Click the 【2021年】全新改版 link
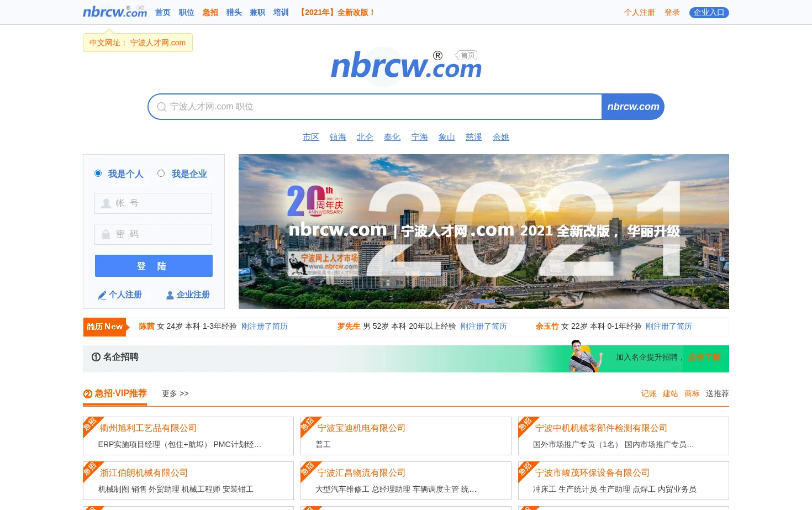The image size is (812, 510). 336,12
